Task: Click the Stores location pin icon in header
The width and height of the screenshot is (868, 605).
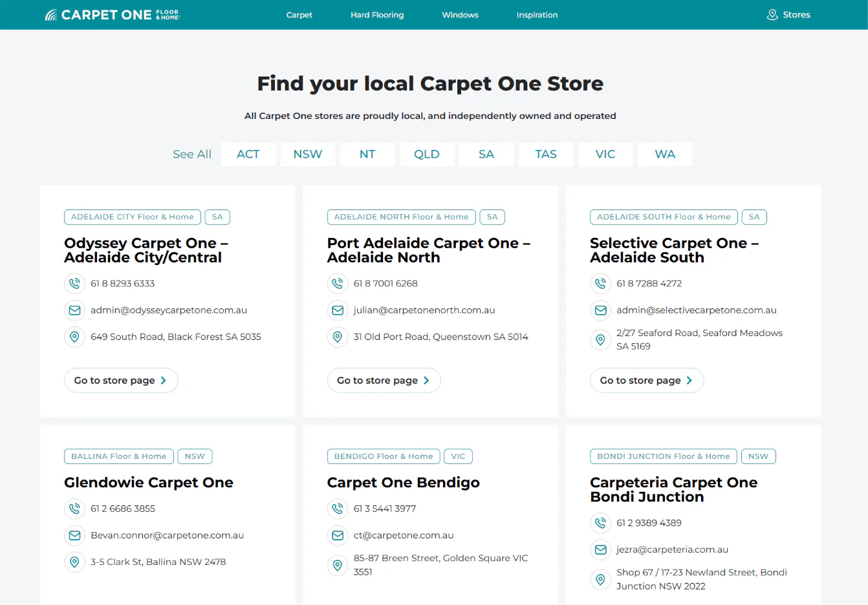Action: (772, 14)
